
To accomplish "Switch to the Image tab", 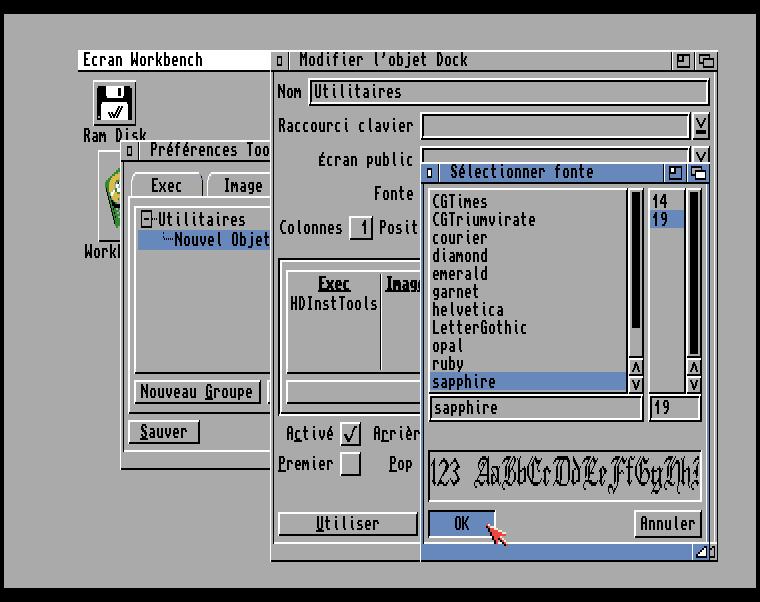I will [242, 186].
